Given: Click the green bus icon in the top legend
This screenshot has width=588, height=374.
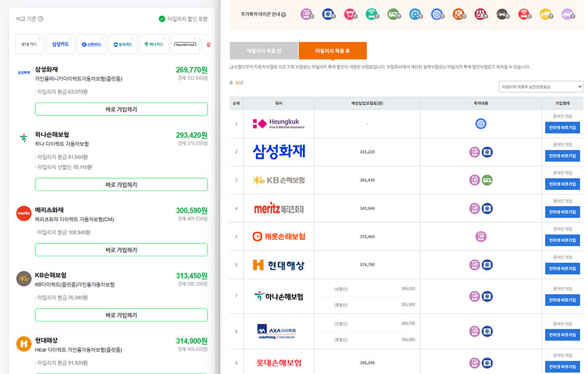Looking at the screenshot, I should click(x=395, y=14).
